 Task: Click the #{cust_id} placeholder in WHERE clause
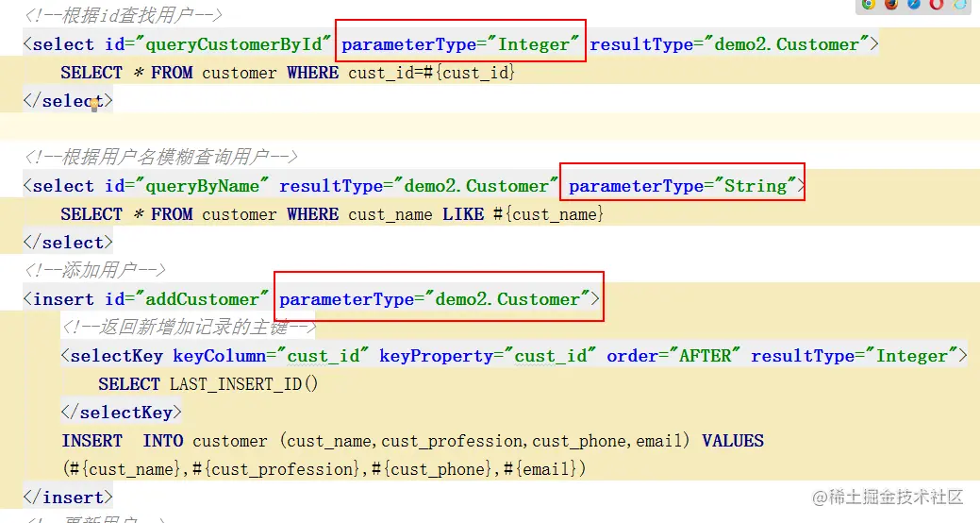(470, 74)
